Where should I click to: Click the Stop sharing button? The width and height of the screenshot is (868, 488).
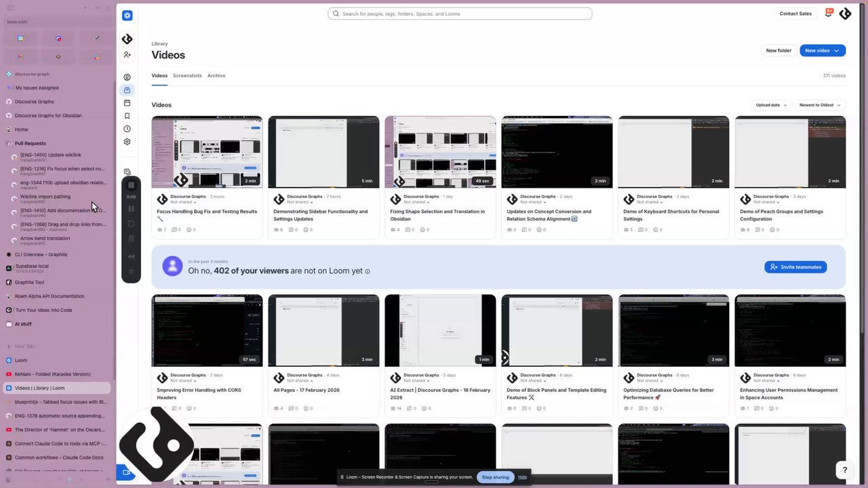point(495,477)
